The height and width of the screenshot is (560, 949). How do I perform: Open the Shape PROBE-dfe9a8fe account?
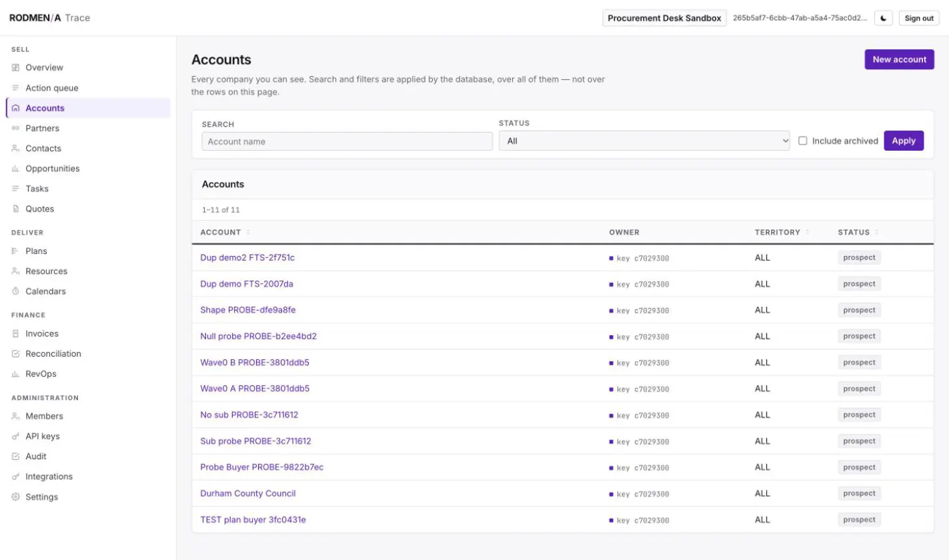(x=248, y=310)
